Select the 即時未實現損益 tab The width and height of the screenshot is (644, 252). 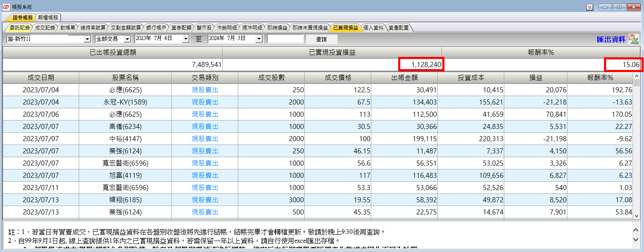[310, 28]
